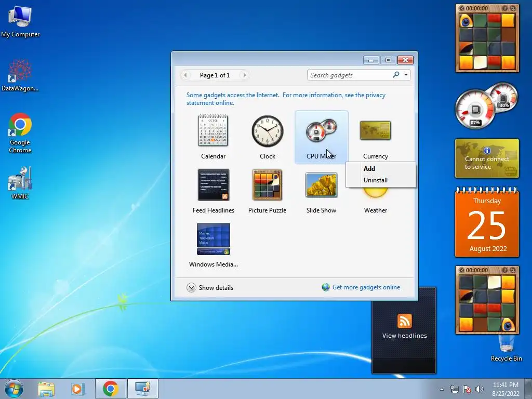Close the gadget gallery window
532x399 pixels.
[405, 60]
